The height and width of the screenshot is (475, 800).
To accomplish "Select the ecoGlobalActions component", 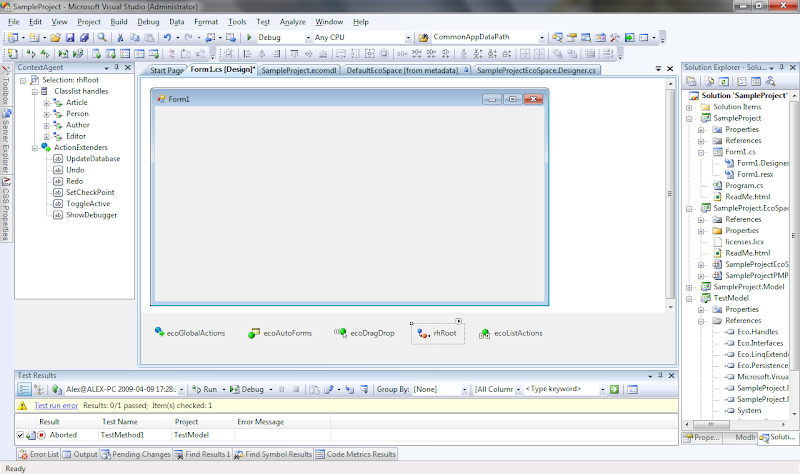I will pos(190,333).
